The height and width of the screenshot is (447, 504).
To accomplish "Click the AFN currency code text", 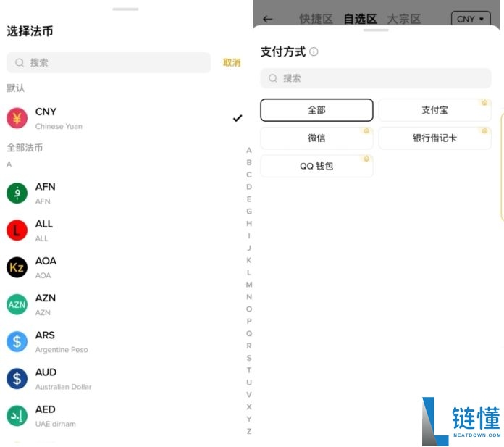I will click(x=46, y=186).
